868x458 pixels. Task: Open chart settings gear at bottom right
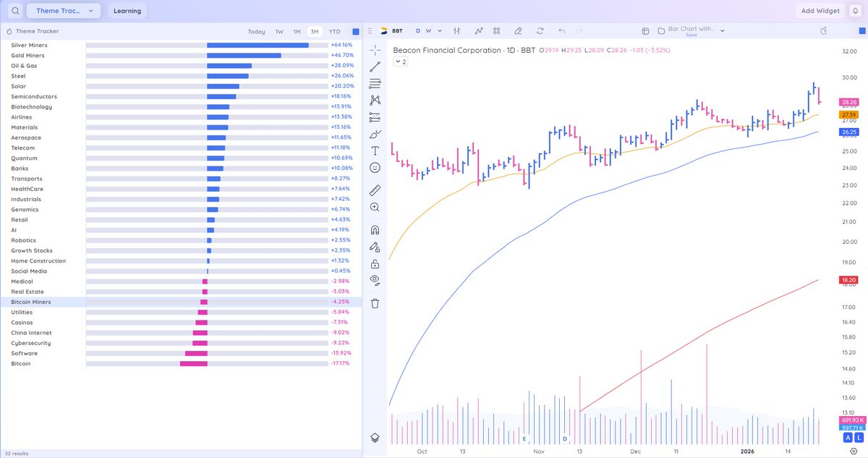coord(854,451)
